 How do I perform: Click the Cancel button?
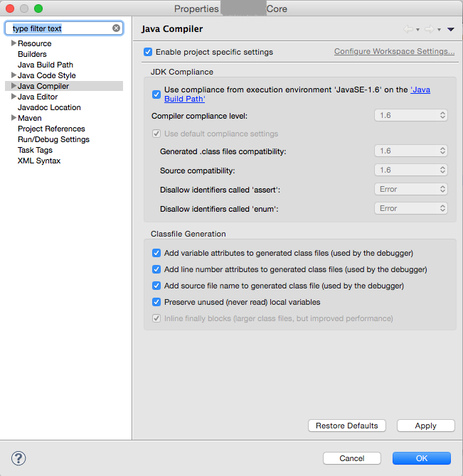(x=352, y=458)
